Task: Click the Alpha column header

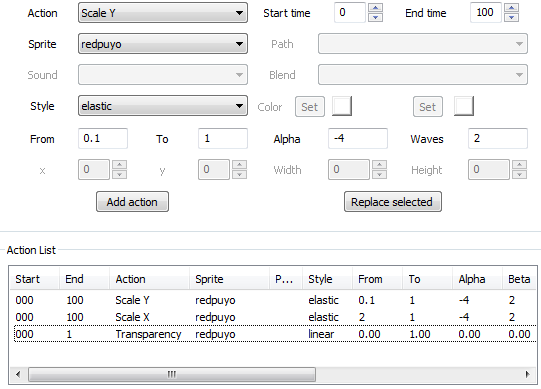Action: coord(477,279)
